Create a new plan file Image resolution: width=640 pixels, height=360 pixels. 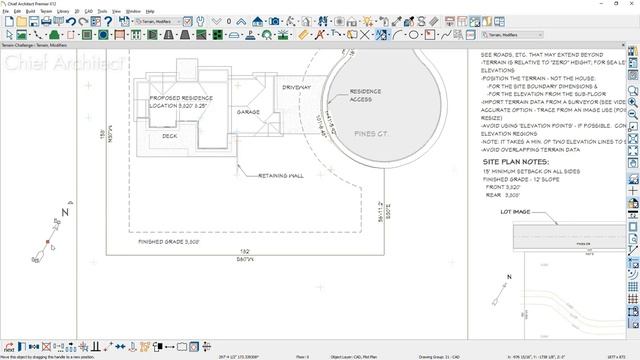tap(9, 21)
